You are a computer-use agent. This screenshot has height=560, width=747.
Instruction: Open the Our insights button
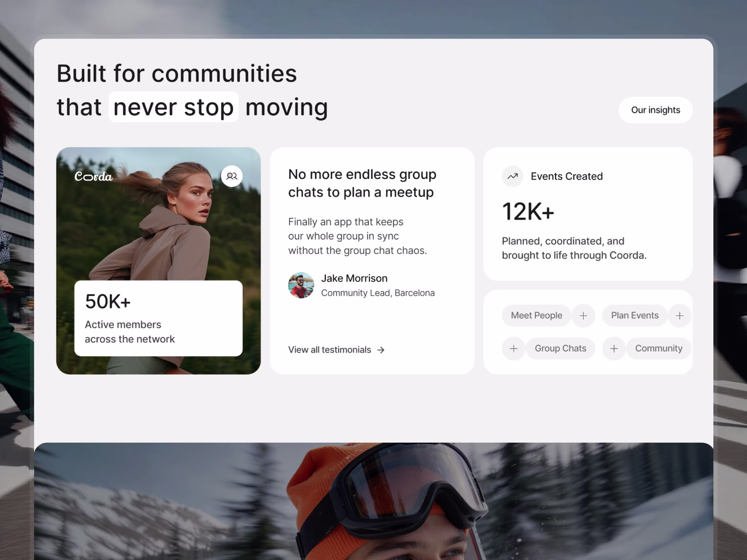(655, 110)
